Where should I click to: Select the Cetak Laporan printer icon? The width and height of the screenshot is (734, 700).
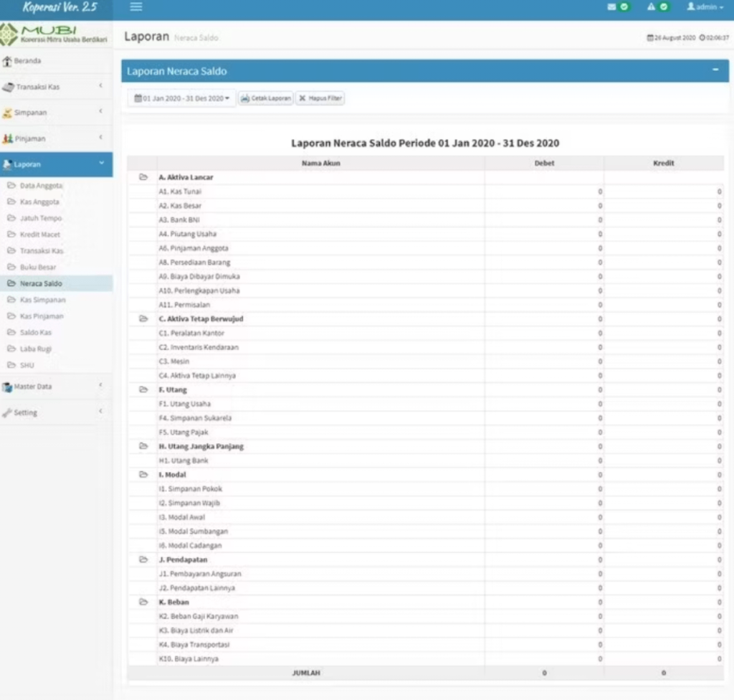pos(244,98)
